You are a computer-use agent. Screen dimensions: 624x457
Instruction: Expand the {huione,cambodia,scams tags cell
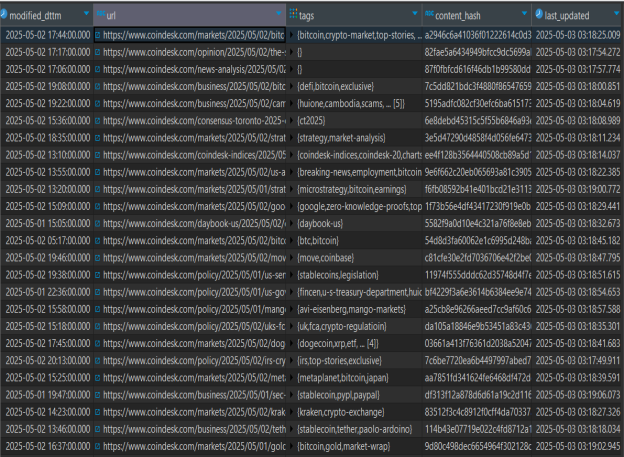(292, 102)
